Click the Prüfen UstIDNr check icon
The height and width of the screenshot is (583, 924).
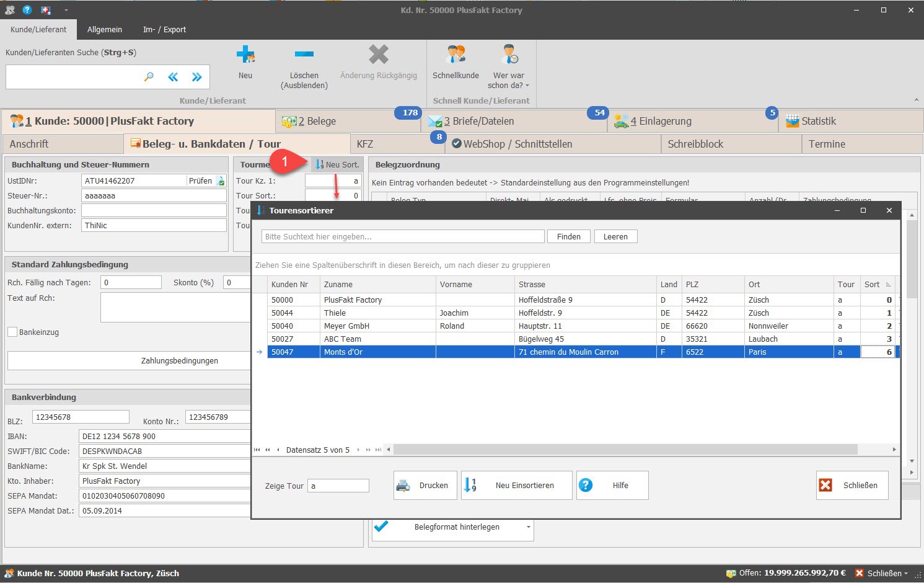pyautogui.click(x=221, y=181)
